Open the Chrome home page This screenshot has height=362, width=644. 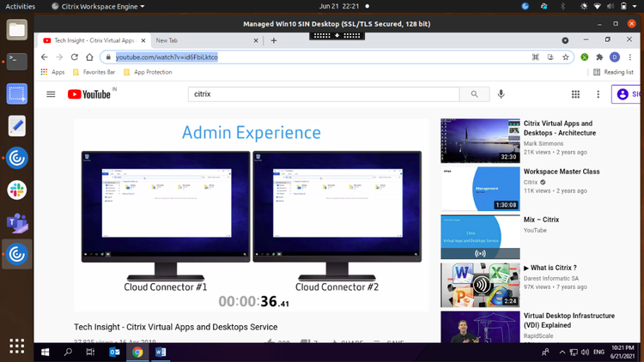tap(89, 57)
